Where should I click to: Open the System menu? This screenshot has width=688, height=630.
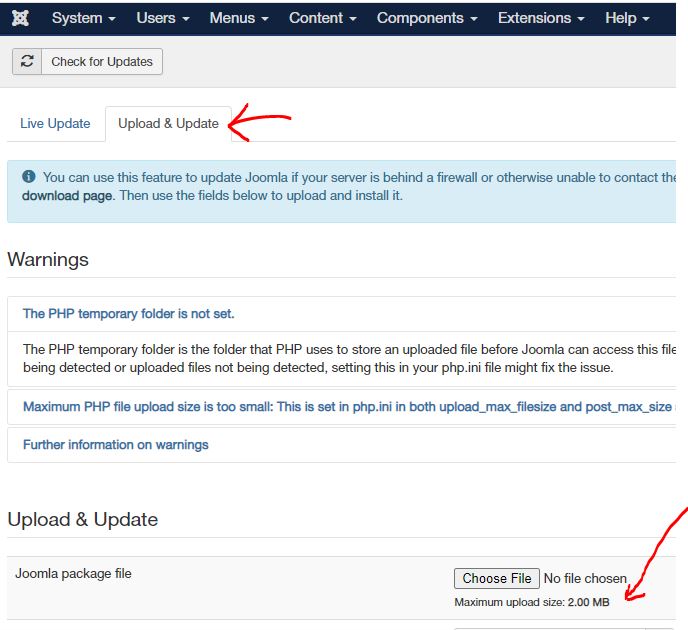pyautogui.click(x=84, y=18)
